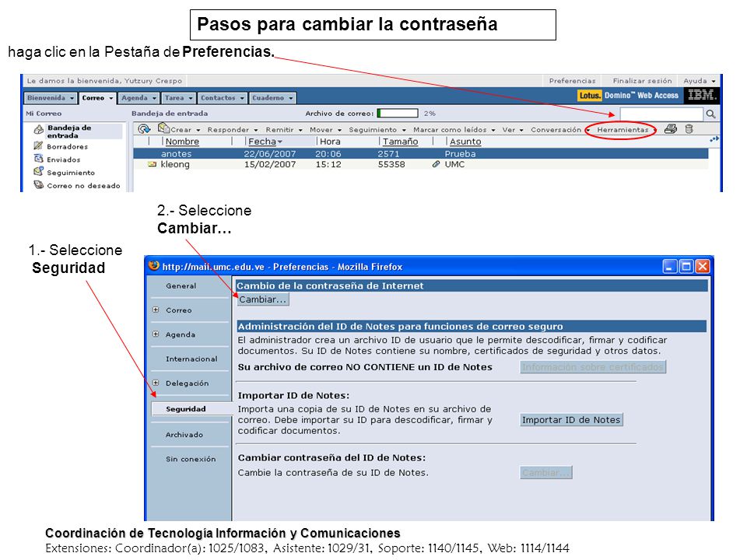The height and width of the screenshot is (560, 747).
Task: Open the Bienvenida tab dropdown arrow
Action: (x=72, y=98)
